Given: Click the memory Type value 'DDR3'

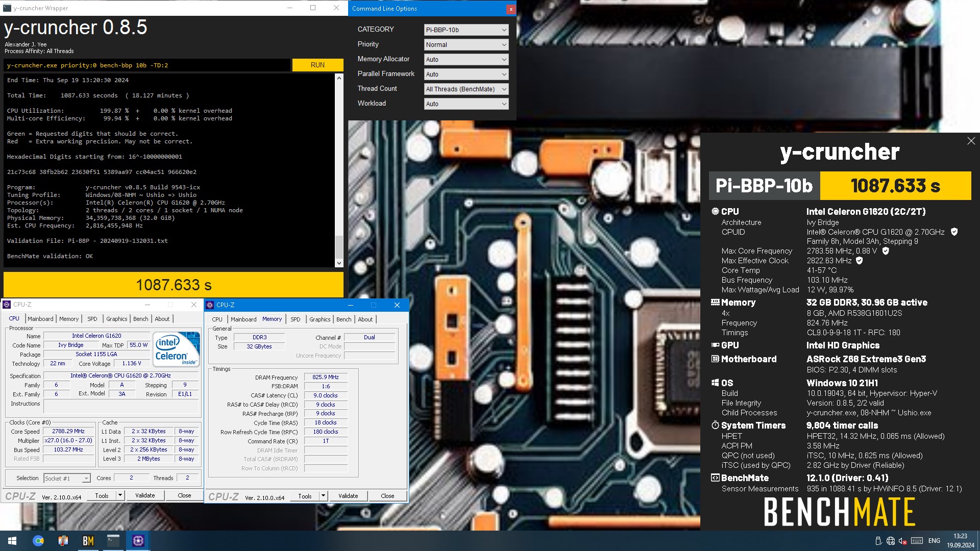Looking at the screenshot, I should coord(259,337).
